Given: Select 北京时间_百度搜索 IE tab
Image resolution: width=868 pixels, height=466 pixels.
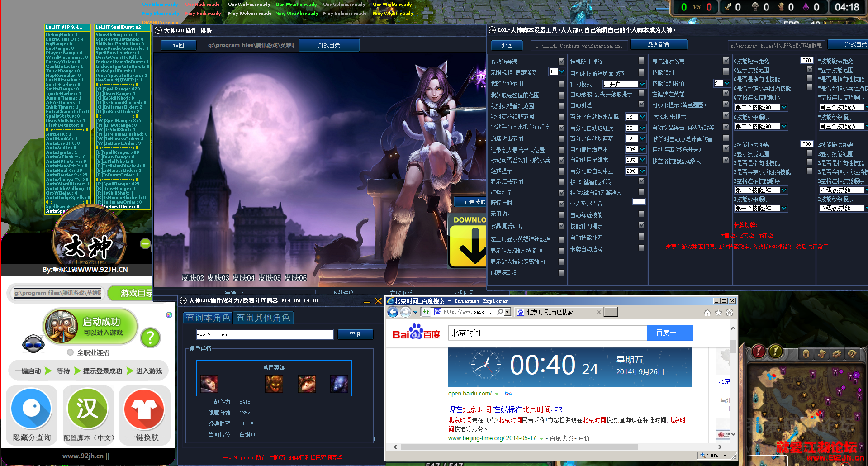Looking at the screenshot, I should point(559,312).
